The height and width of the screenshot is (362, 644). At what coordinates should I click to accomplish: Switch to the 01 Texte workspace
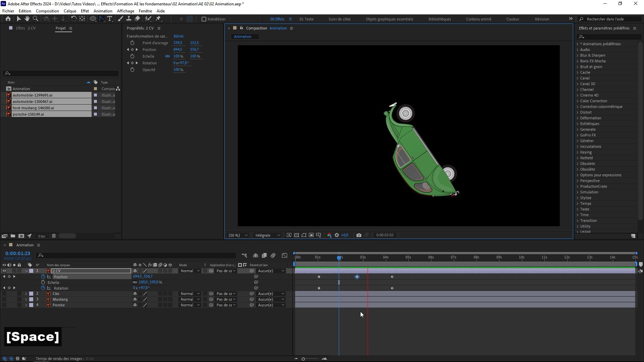pyautogui.click(x=306, y=19)
